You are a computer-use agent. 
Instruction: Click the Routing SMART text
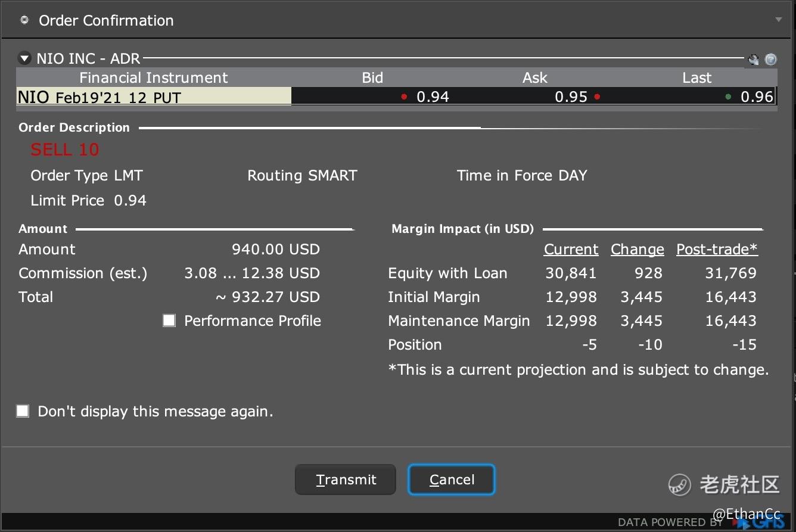[x=302, y=176]
